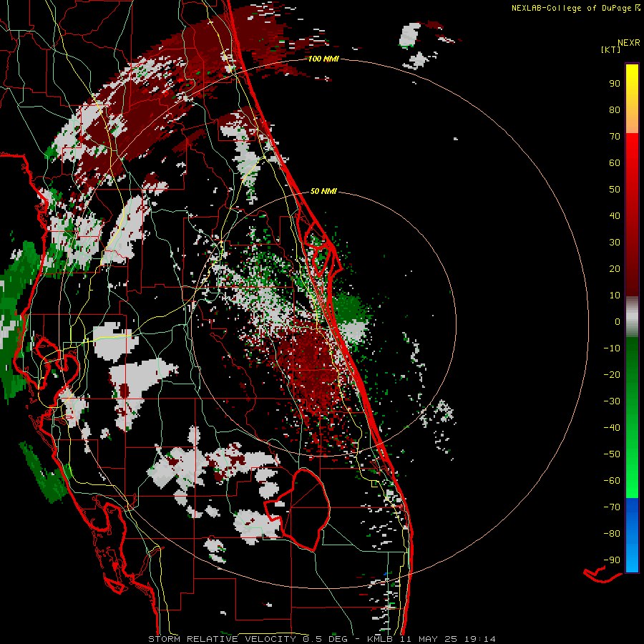Click the -70 scale value
This screenshot has height=644, width=644.
coord(612,507)
